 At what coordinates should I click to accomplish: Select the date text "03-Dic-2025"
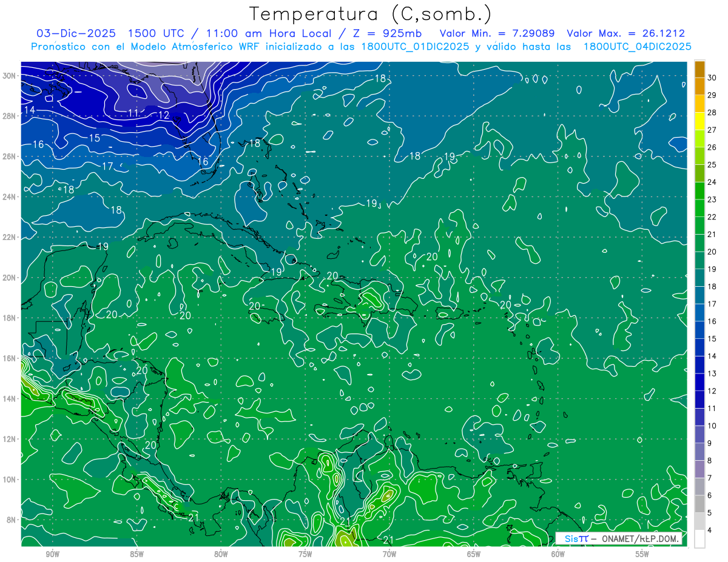point(76,33)
